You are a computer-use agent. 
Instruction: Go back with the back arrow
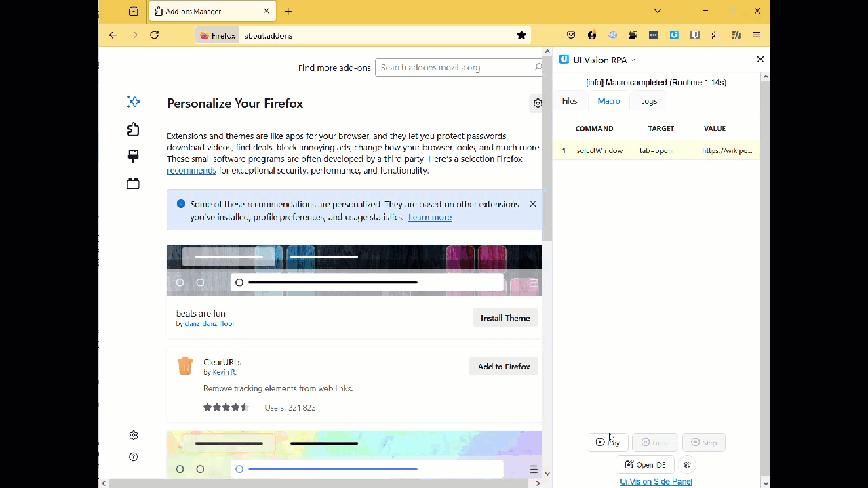[x=113, y=35]
